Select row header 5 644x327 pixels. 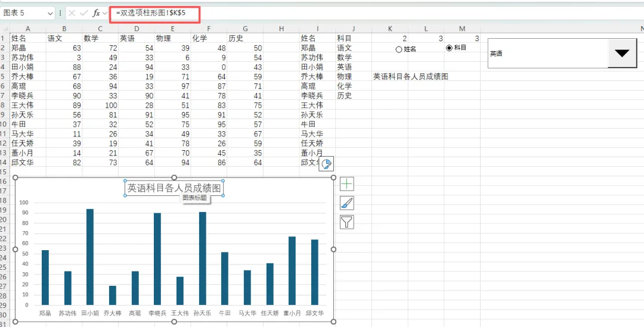pos(5,76)
